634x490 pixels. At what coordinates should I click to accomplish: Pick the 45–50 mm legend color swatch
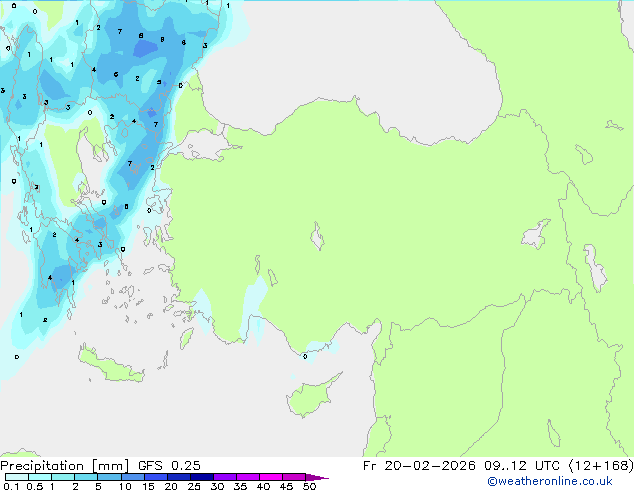pos(294,477)
